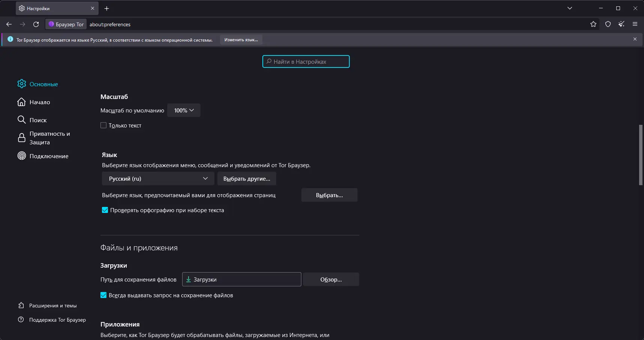This screenshot has height=340, width=644.
Task: Focus the Найти в Настройках search field
Action: click(x=306, y=61)
